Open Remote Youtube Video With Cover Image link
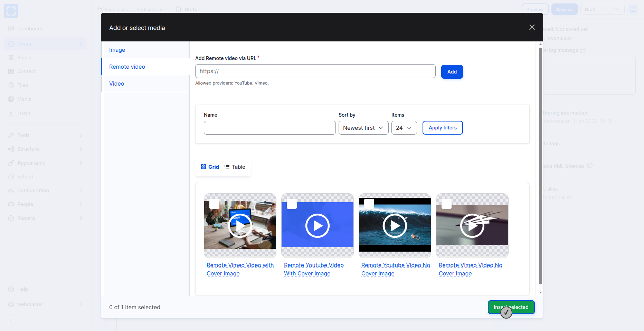The width and height of the screenshot is (644, 331). (x=314, y=270)
